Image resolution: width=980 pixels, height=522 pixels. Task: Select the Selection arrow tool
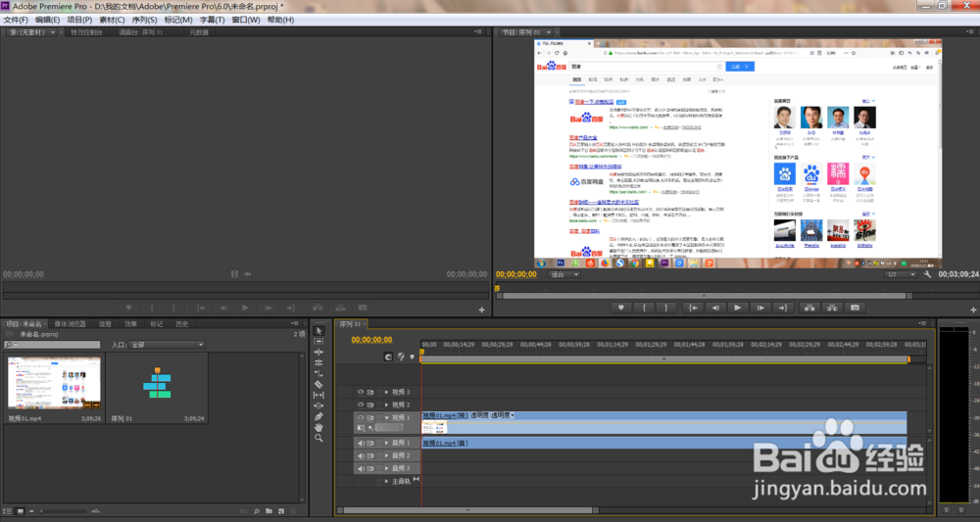[x=318, y=331]
